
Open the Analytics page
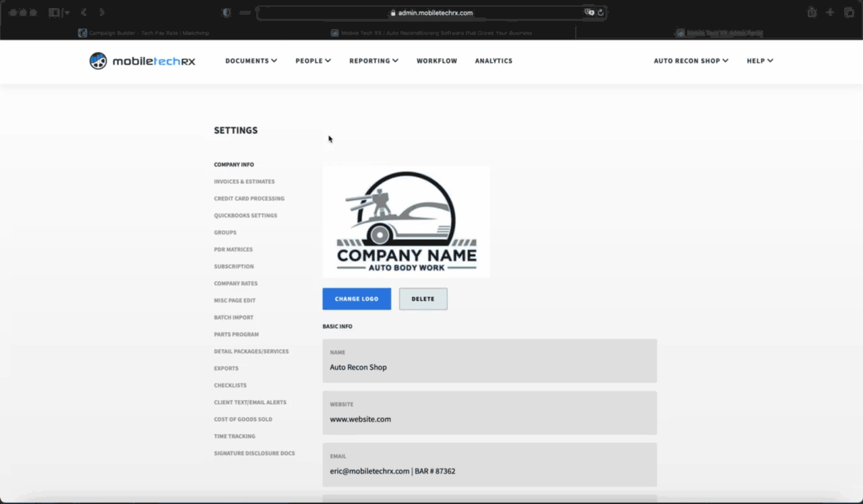[x=494, y=61]
